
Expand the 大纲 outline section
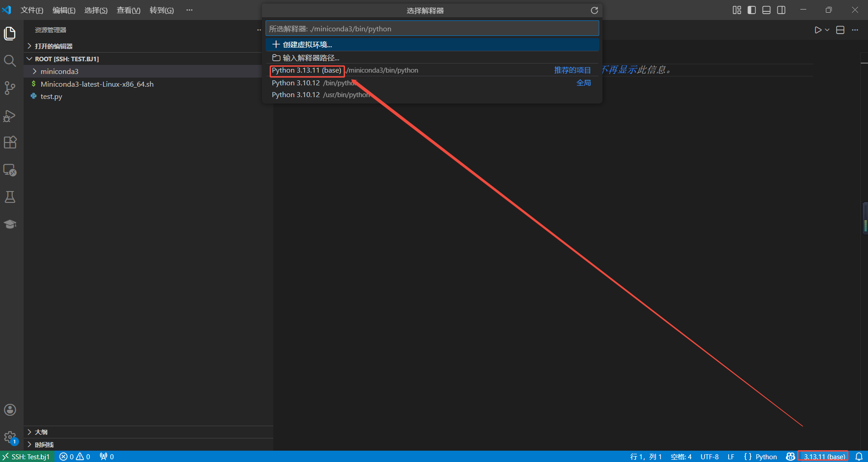(41, 432)
